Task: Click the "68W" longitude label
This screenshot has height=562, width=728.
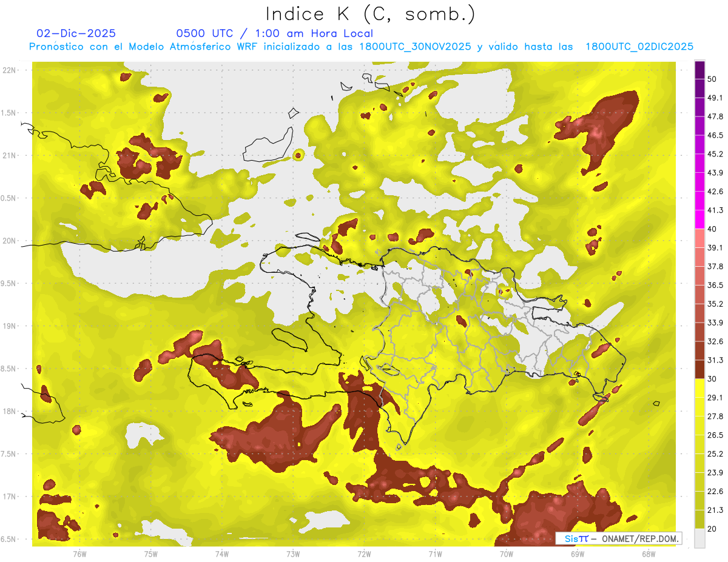Action: [x=648, y=554]
